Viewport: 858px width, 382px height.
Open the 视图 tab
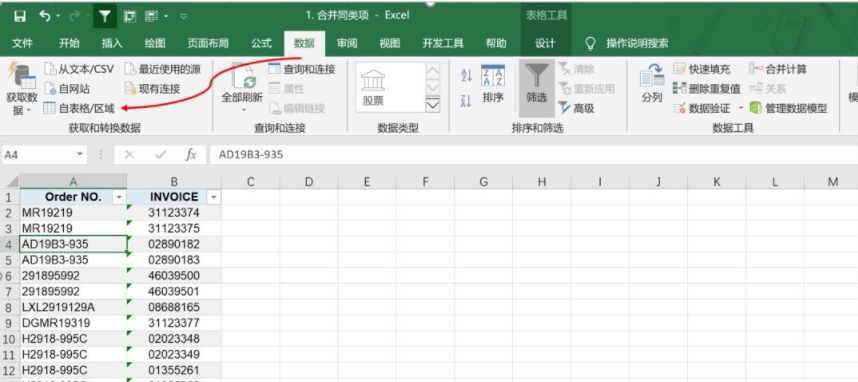(390, 43)
